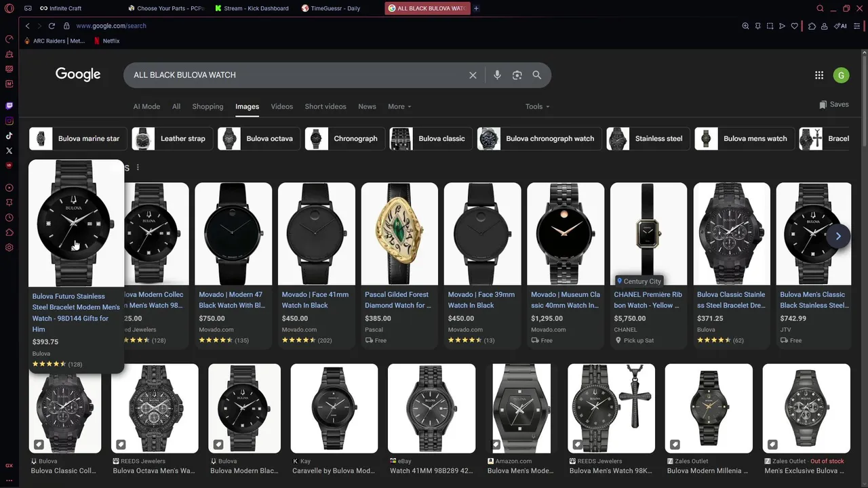Open the Instagram sidebar panel

[x=9, y=121]
